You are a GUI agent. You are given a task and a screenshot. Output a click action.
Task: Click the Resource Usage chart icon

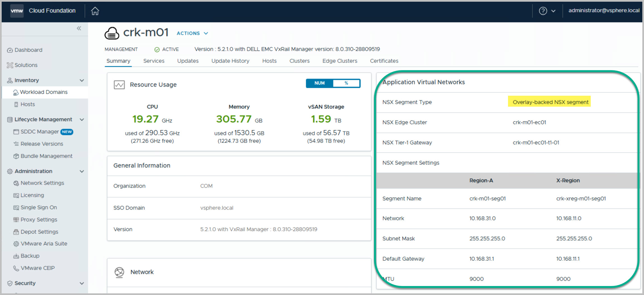119,85
